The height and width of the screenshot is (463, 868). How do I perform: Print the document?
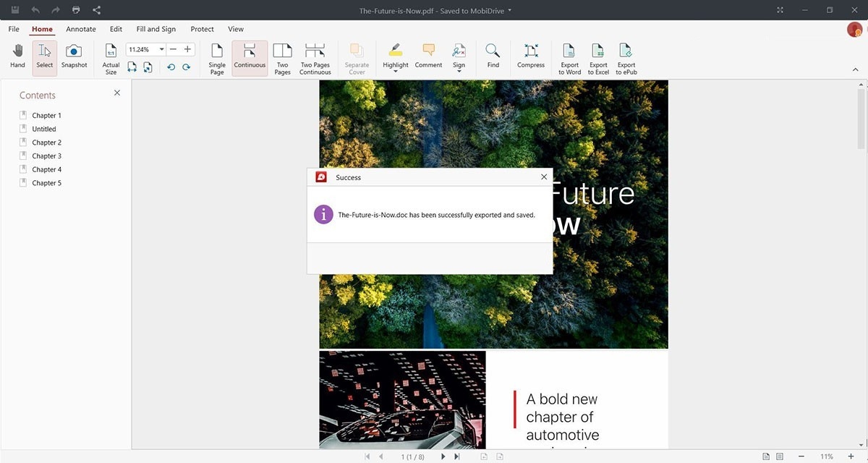(x=76, y=10)
